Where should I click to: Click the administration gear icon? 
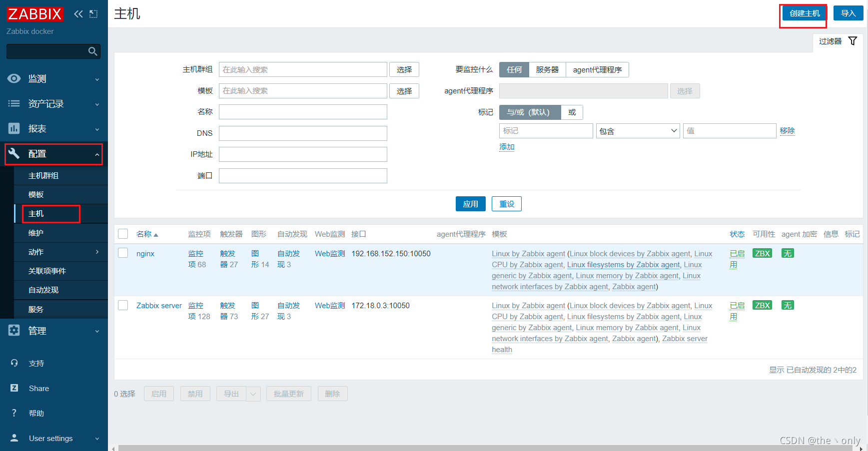14,330
